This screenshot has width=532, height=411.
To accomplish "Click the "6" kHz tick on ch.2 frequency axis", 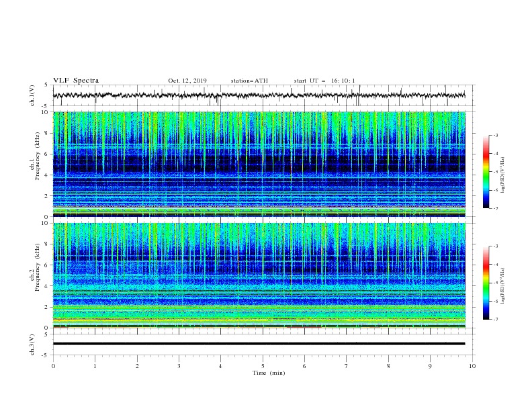I will click(47, 265).
